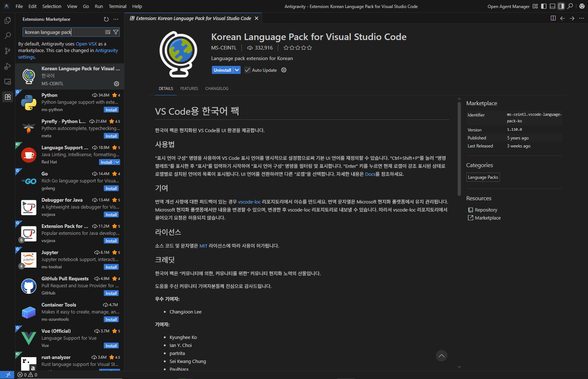
Task: Open the MIT license link
Action: [x=204, y=246]
